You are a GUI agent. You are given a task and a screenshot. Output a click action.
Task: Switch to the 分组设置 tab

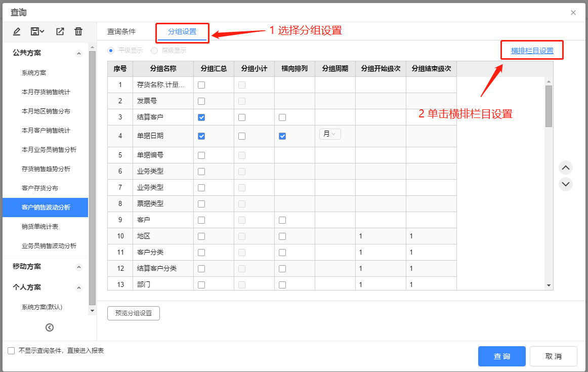[182, 31]
